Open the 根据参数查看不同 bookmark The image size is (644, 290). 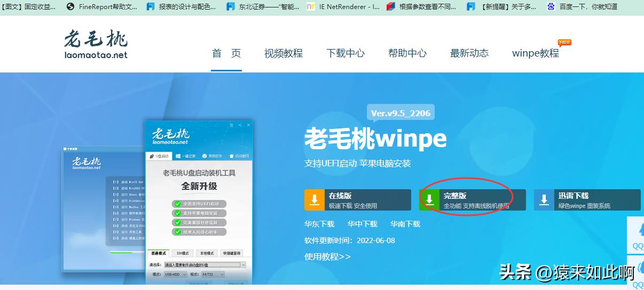(x=422, y=7)
